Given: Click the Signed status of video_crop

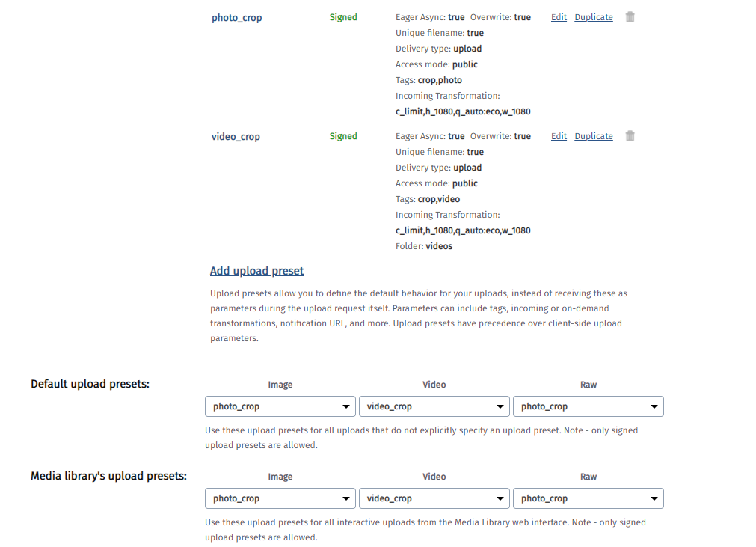Looking at the screenshot, I should click(x=343, y=136).
